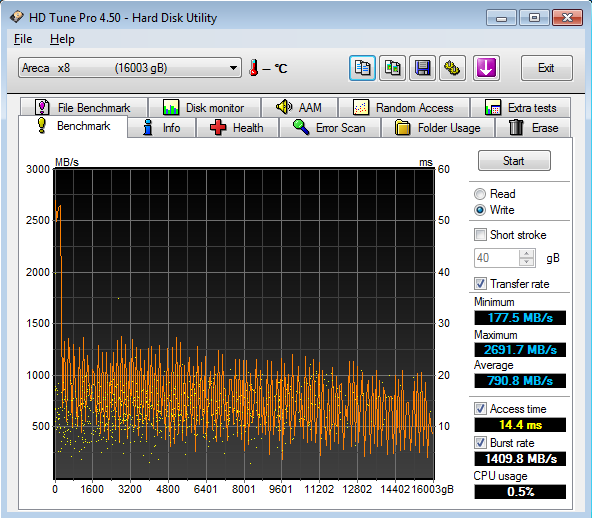Click the floppy disk save icon
Screen dimensions: 592x518
click(422, 68)
